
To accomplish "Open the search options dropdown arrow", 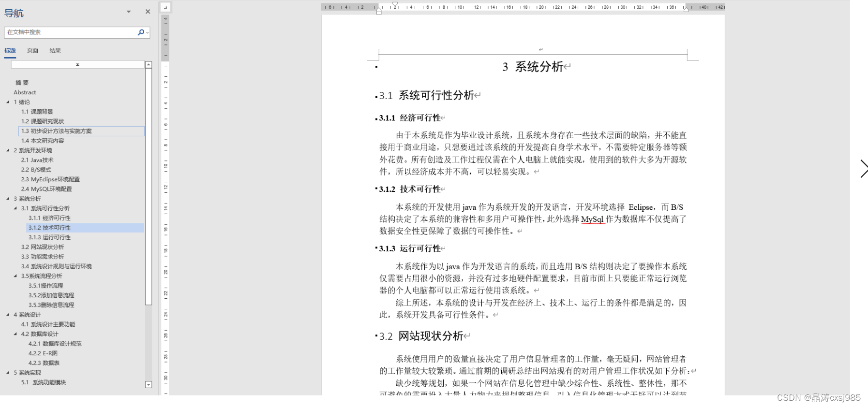I will (x=147, y=32).
